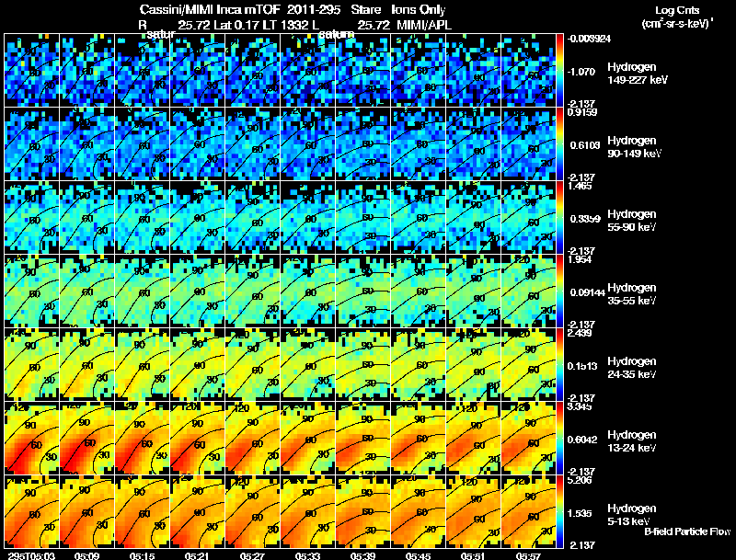
Task: Click the '05:57' time label
Action: (528, 555)
